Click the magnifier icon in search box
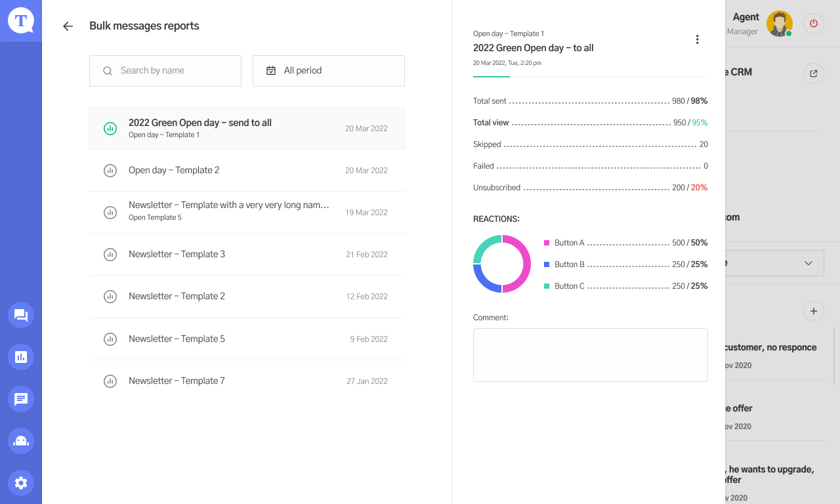Image resolution: width=840 pixels, height=504 pixels. click(108, 71)
